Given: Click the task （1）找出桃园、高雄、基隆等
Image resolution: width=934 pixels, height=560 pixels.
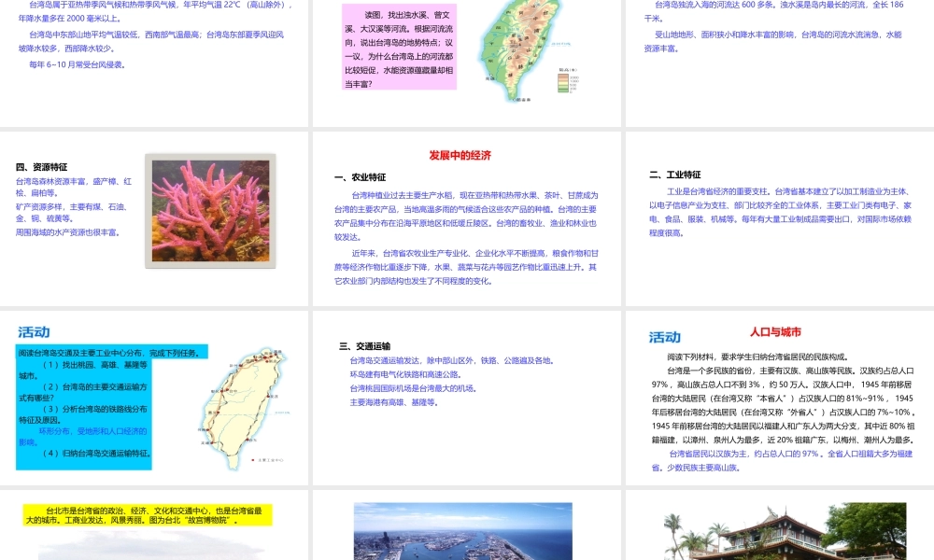Looking at the screenshot, I should coord(94,364).
